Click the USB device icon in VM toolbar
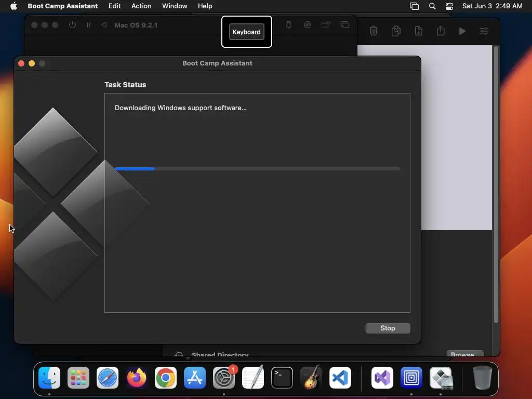Screen dimensions: 532x399 [x=289, y=24]
